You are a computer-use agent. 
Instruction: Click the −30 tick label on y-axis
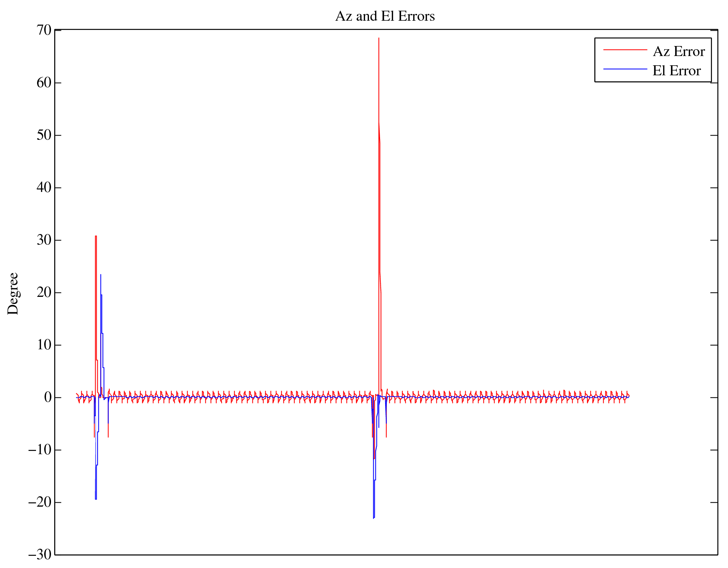(40, 555)
